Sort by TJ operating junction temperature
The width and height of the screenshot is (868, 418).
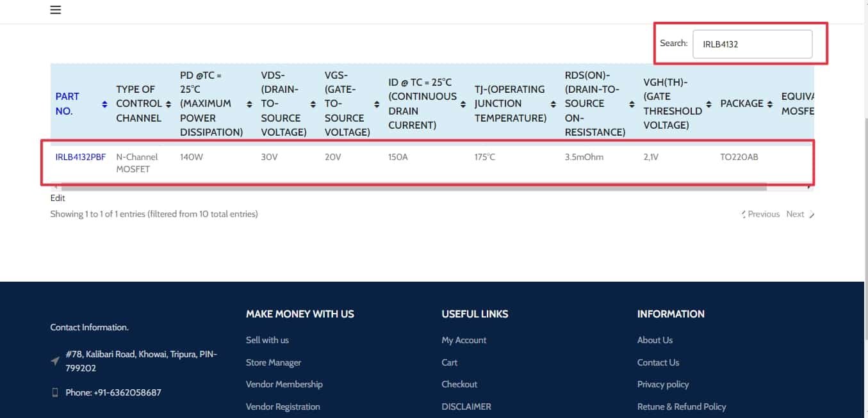point(552,104)
